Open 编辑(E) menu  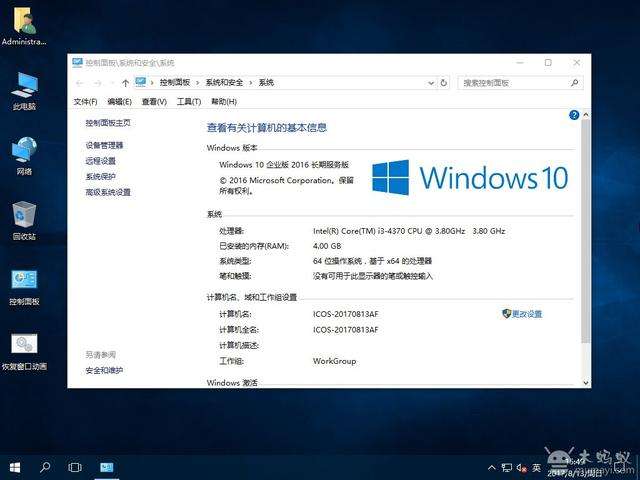(x=119, y=102)
